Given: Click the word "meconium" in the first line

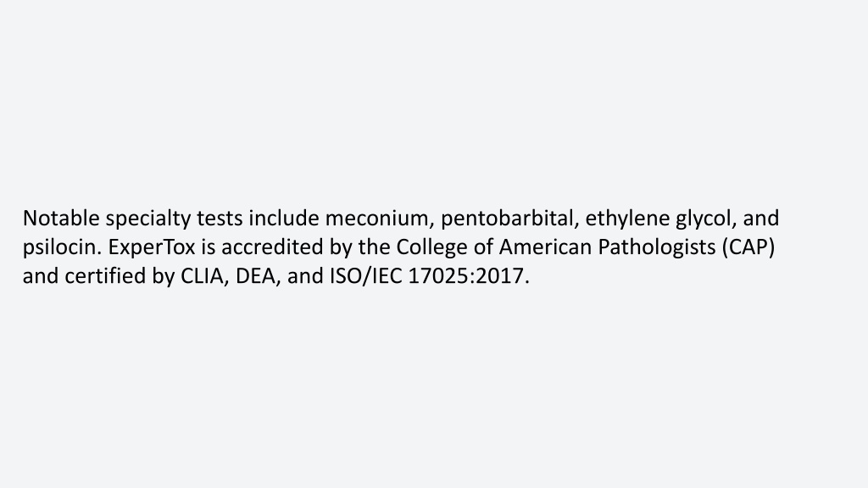Looking at the screenshot, I should click(377, 218).
